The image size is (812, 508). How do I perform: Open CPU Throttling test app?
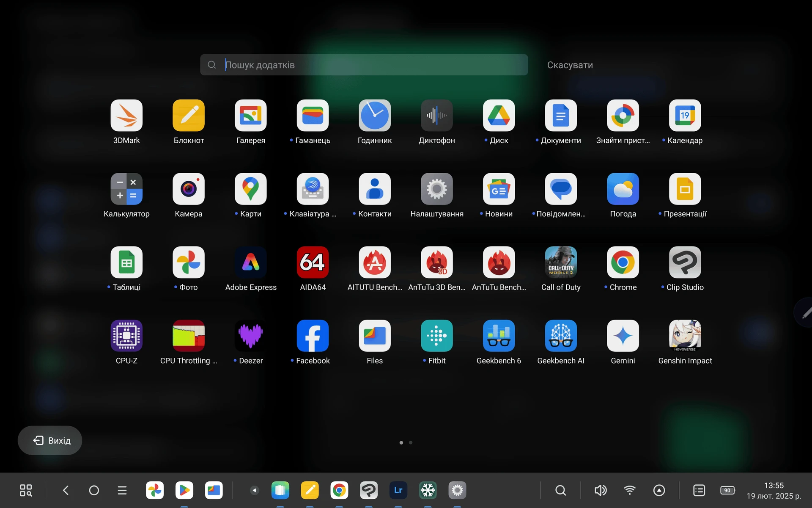189,336
